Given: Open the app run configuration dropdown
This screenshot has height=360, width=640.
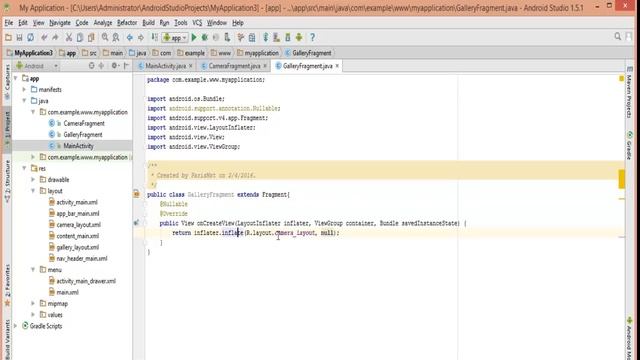Looking at the screenshot, I should pos(175,38).
